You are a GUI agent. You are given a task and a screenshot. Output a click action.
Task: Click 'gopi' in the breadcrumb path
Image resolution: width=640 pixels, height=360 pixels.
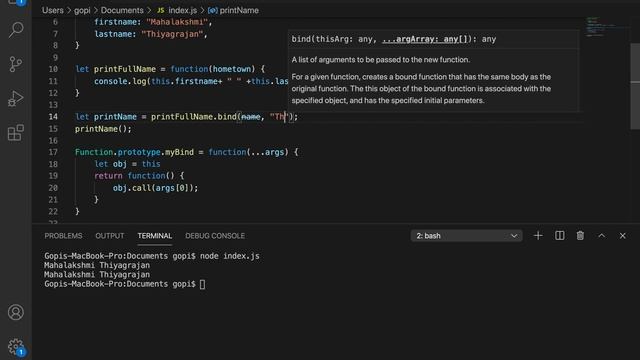click(x=82, y=10)
